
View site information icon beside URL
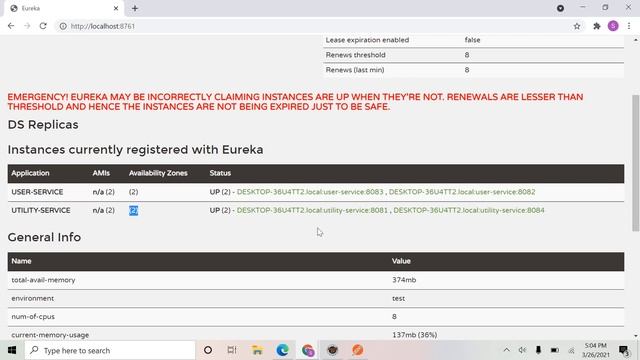63,26
